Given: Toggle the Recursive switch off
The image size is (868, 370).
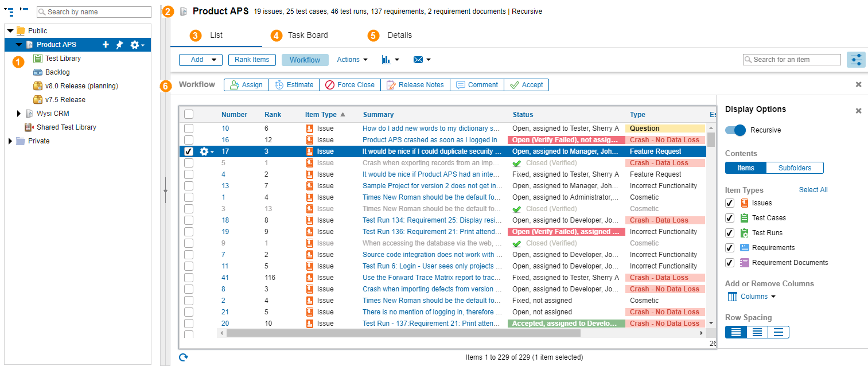Looking at the screenshot, I should (x=735, y=130).
